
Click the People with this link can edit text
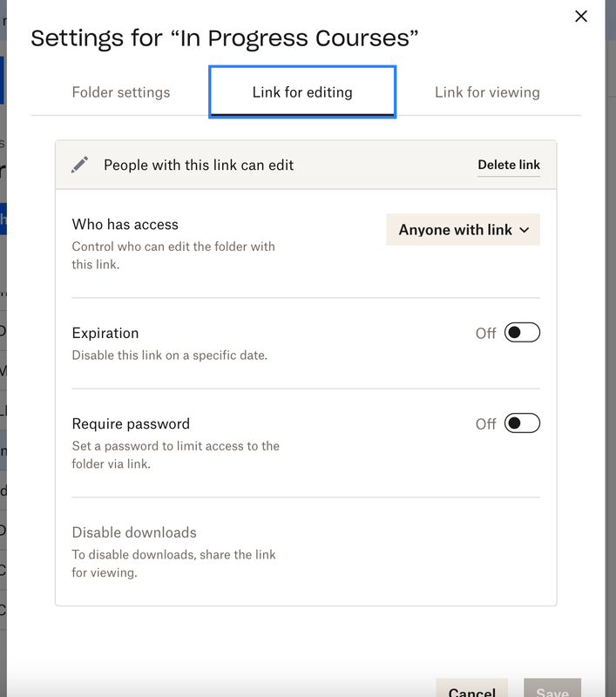click(x=199, y=165)
